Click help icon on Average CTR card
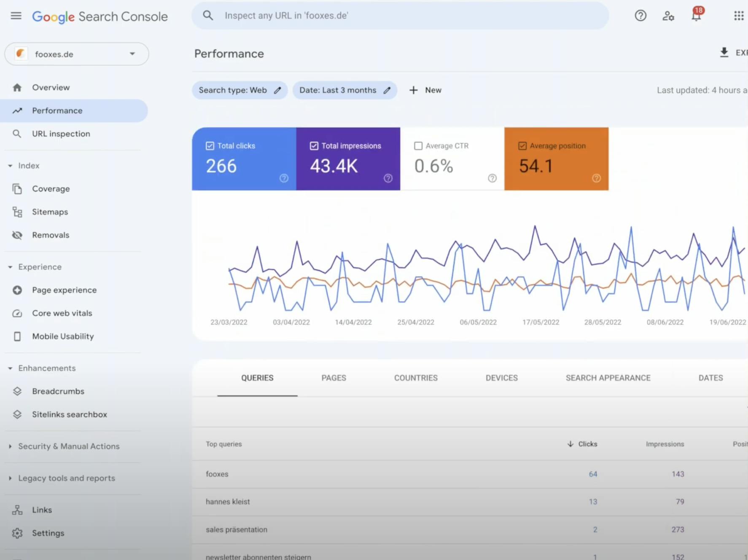The width and height of the screenshot is (748, 560). pos(492,178)
